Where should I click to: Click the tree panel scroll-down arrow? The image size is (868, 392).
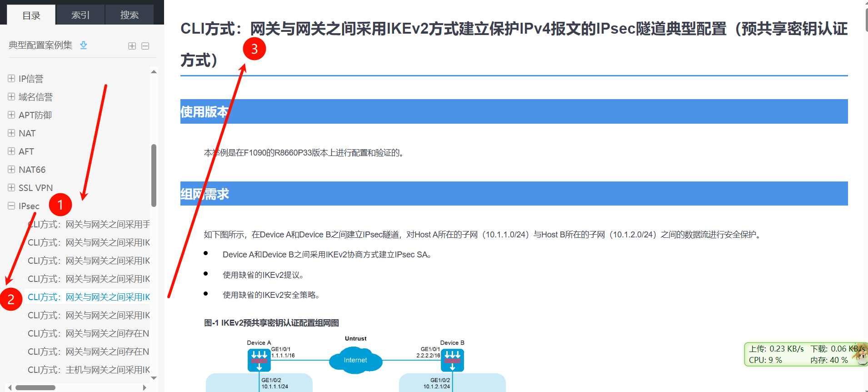(154, 377)
